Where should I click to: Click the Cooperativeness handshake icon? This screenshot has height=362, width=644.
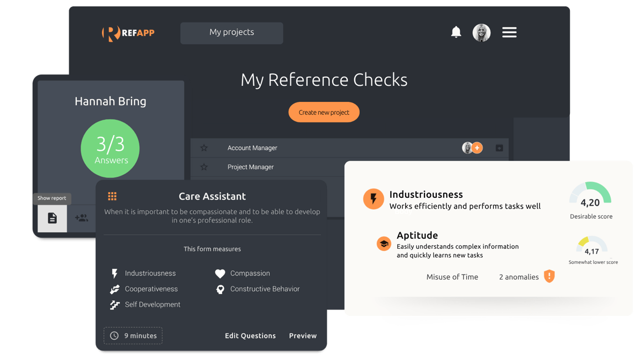[x=114, y=289]
